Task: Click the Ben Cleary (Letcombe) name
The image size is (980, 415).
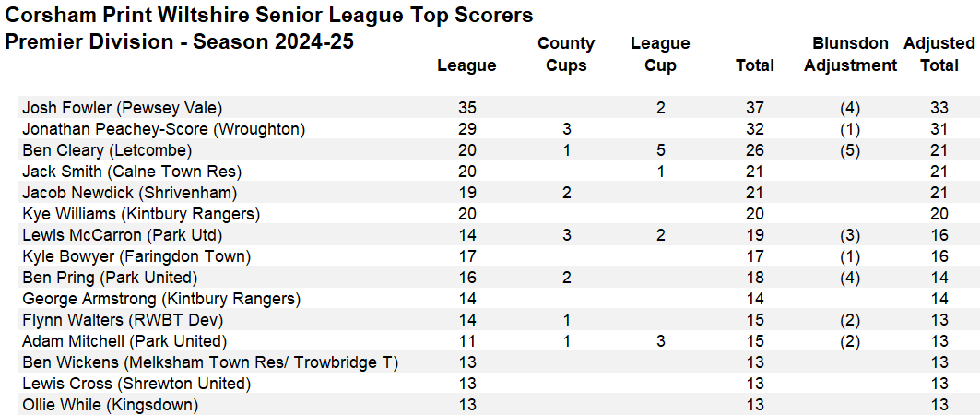Action: point(107,150)
